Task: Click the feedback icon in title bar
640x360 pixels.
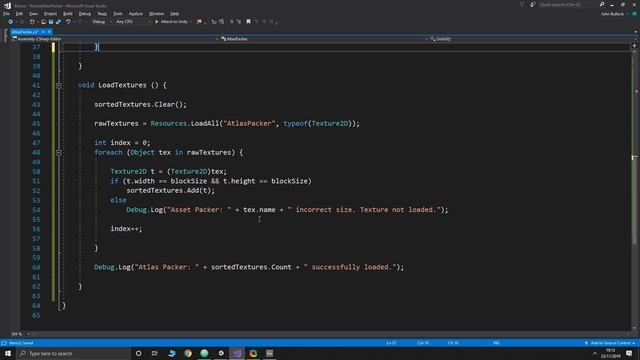Action: coord(533,4)
